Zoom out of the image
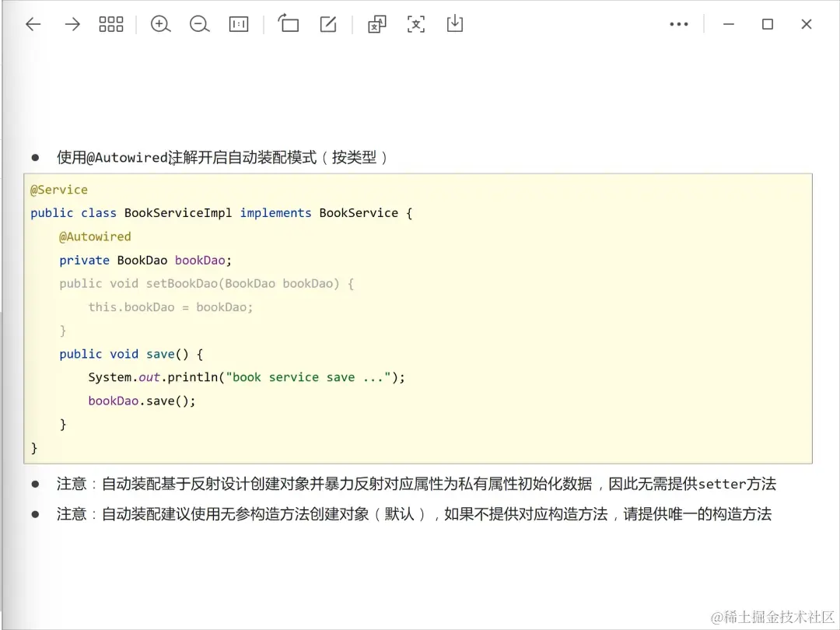 coord(199,24)
